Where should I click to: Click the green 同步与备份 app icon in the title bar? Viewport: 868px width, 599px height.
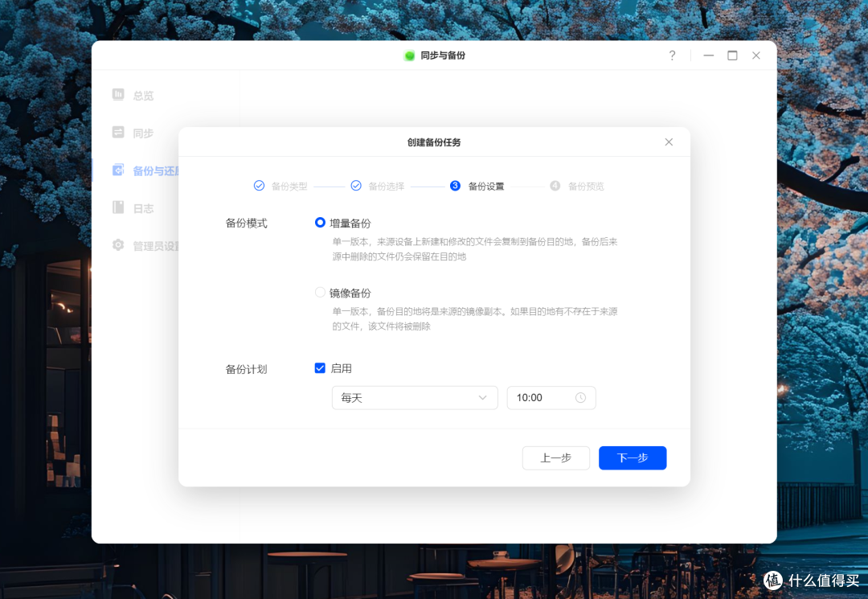pyautogui.click(x=409, y=55)
